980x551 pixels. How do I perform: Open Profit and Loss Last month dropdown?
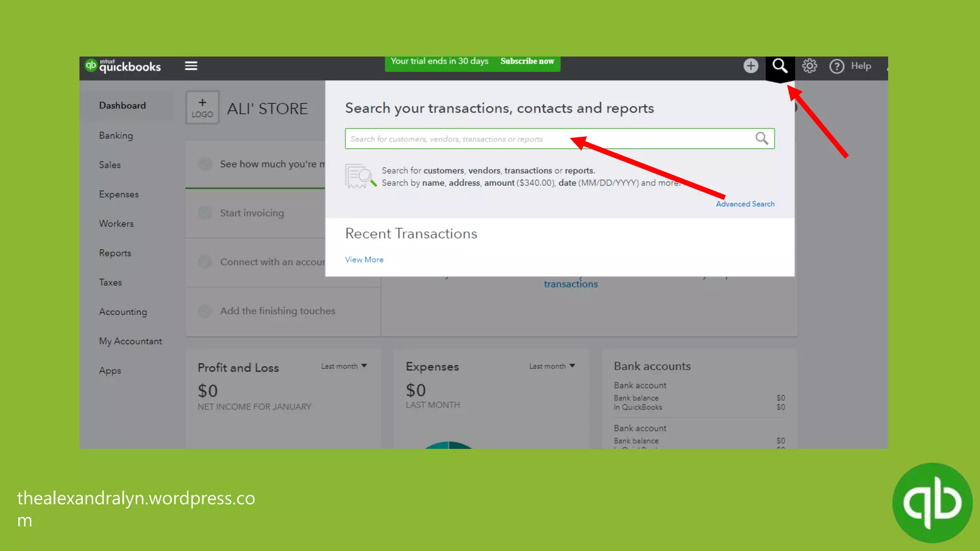pyautogui.click(x=344, y=366)
